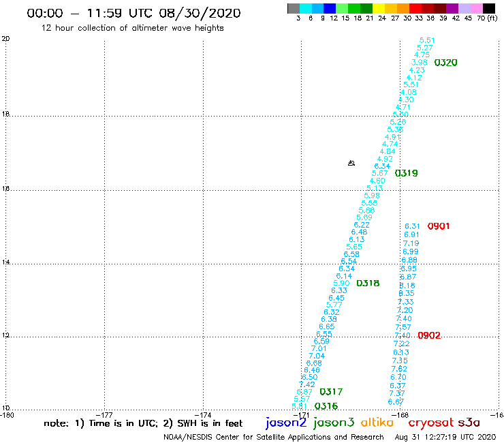Click the jason3 satellite label
Screen dimensions: 504x443
tap(334, 423)
